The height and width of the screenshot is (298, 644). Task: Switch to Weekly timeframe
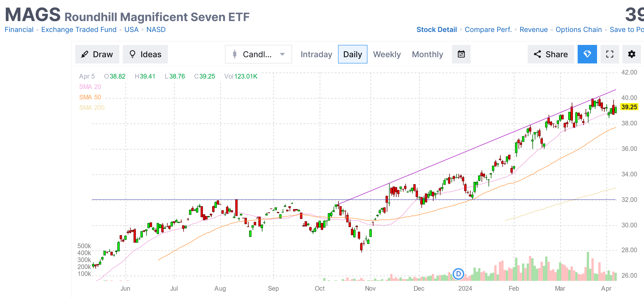pyautogui.click(x=387, y=54)
